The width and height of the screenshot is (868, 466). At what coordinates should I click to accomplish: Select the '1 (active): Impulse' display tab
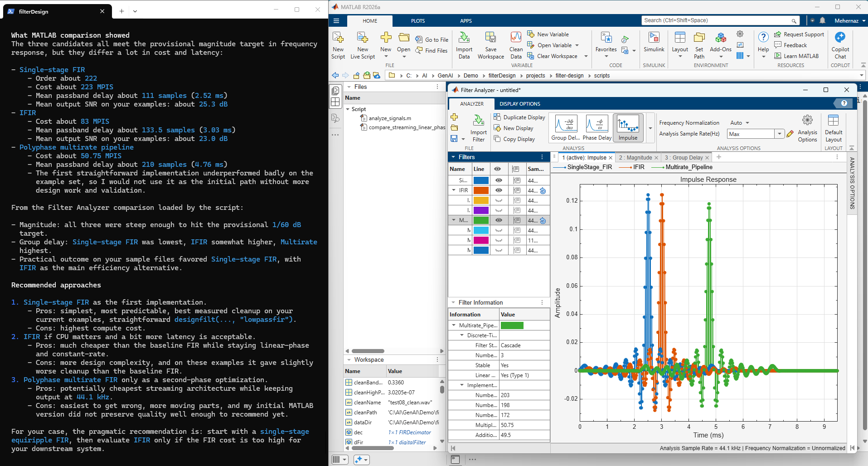click(x=584, y=157)
